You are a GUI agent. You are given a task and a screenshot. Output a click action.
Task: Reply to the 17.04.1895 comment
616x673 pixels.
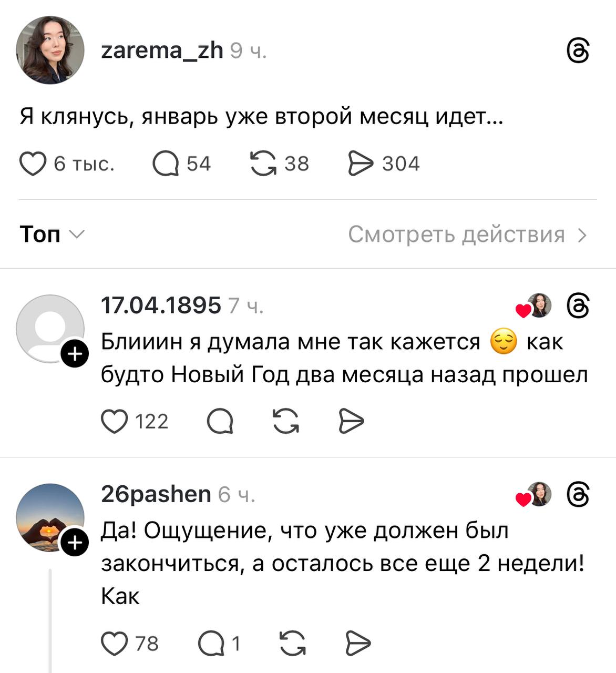[x=220, y=421]
